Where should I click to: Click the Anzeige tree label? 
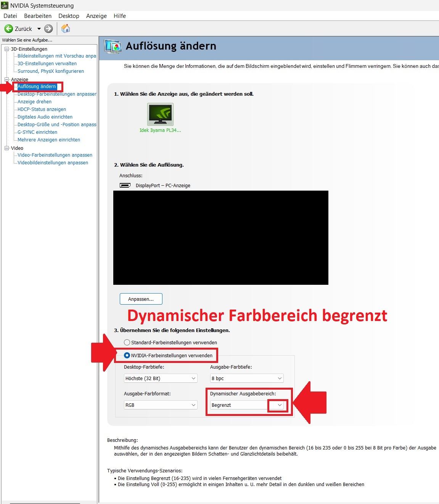tap(19, 79)
